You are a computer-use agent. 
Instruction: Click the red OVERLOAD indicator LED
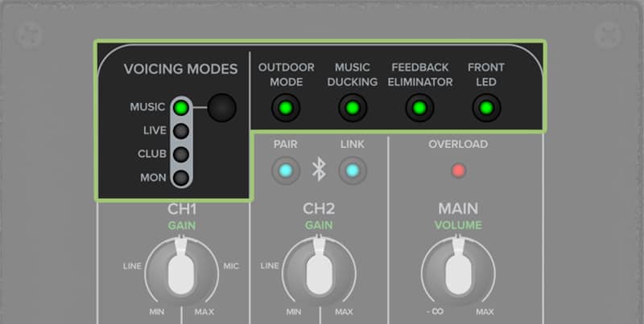pyautogui.click(x=458, y=170)
